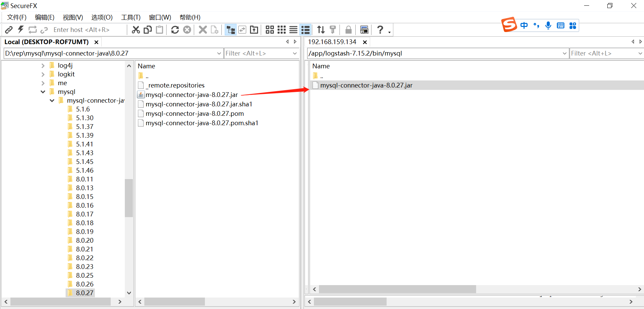Screen dimensions: 644x309
Task: Click the Delete X icon in the toolbar
Action: (203, 30)
